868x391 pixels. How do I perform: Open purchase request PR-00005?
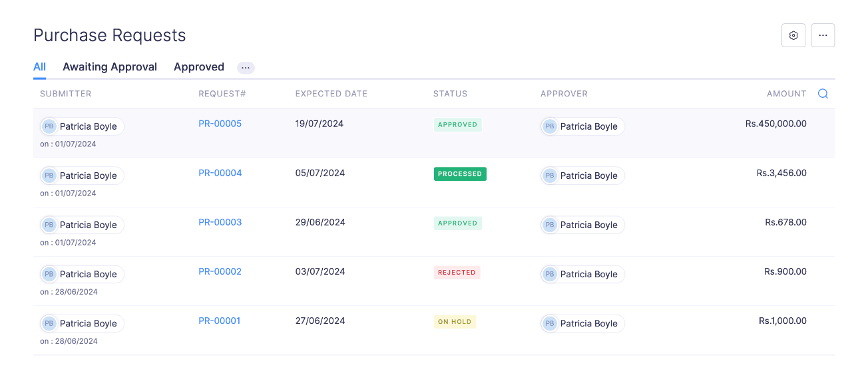point(220,124)
